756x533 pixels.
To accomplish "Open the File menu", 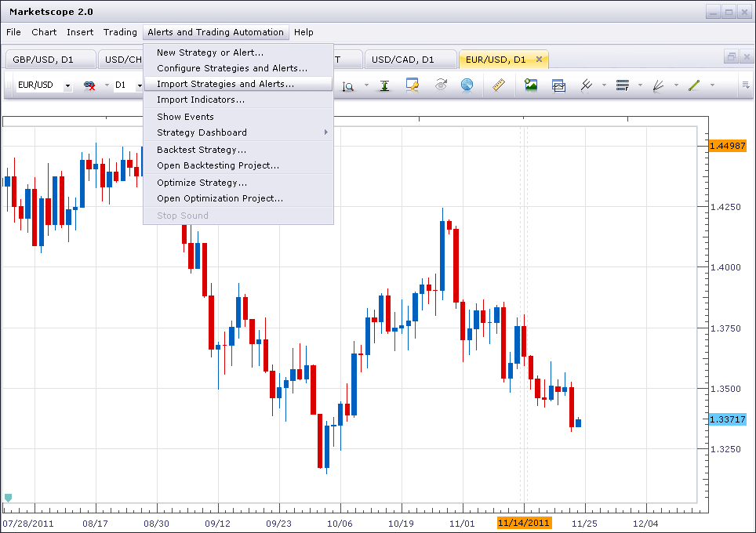I will pyautogui.click(x=13, y=32).
